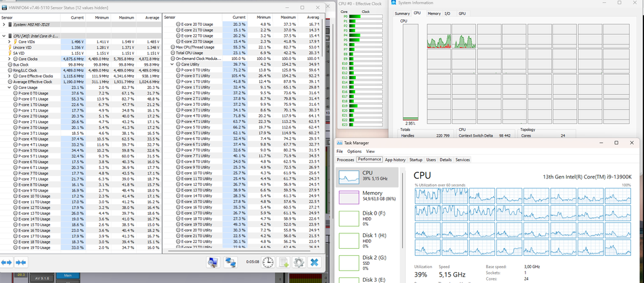Switch to I/O tab in System Information
This screenshot has height=283, width=644.
point(447,14)
